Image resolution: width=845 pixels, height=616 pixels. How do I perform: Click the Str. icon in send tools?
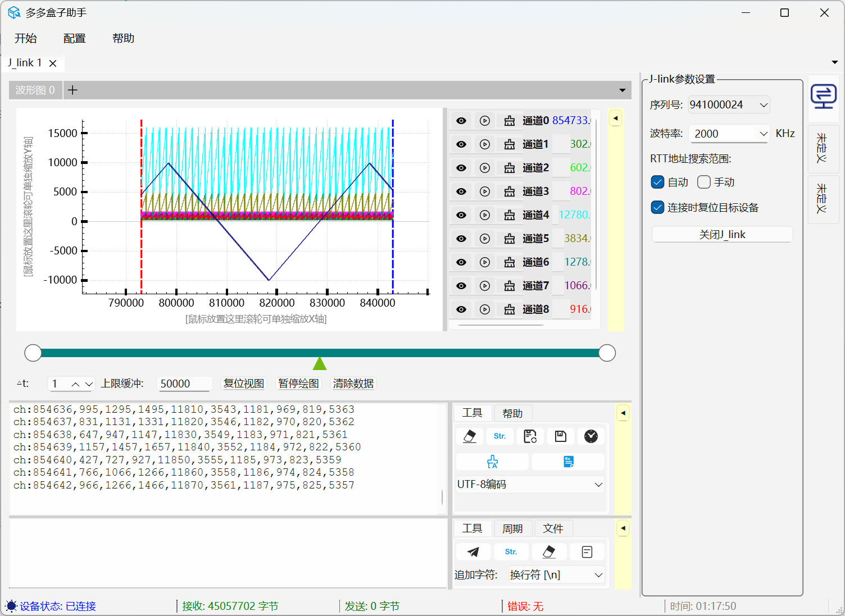tap(511, 552)
